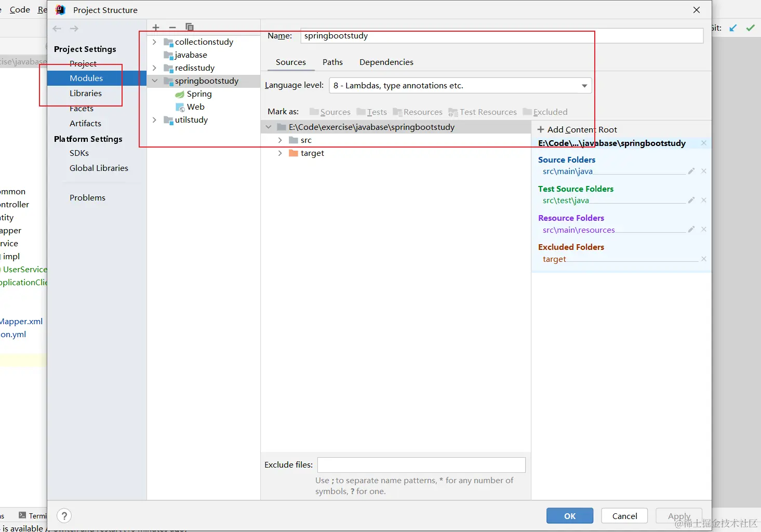
Task: Open the SDKs platform settings
Action: 79,153
